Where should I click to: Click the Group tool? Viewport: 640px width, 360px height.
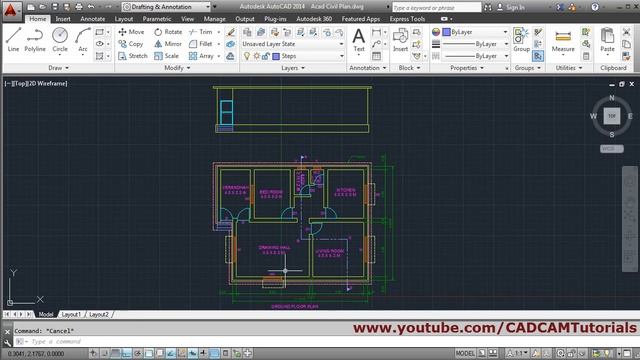tap(521, 40)
